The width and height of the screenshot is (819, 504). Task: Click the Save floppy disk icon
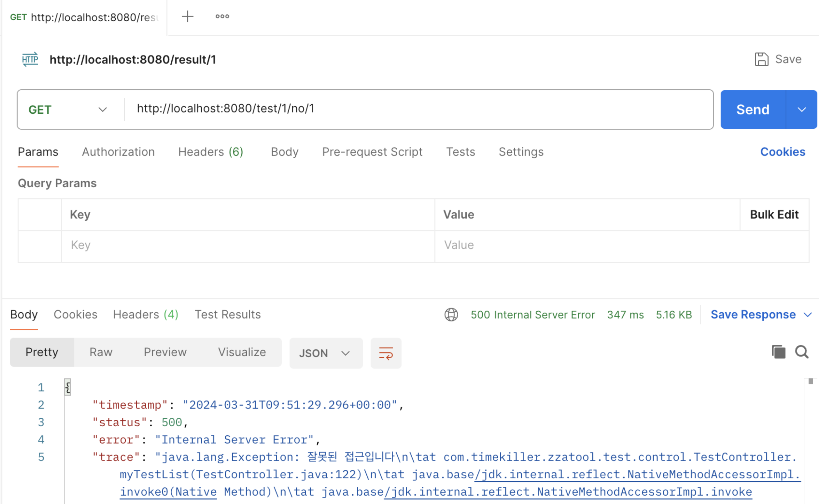click(x=761, y=59)
